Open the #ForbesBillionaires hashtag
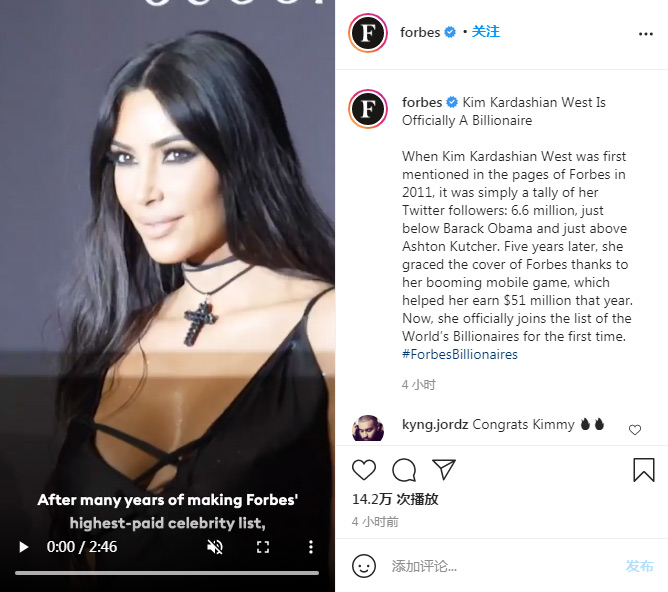 pyautogui.click(x=460, y=354)
